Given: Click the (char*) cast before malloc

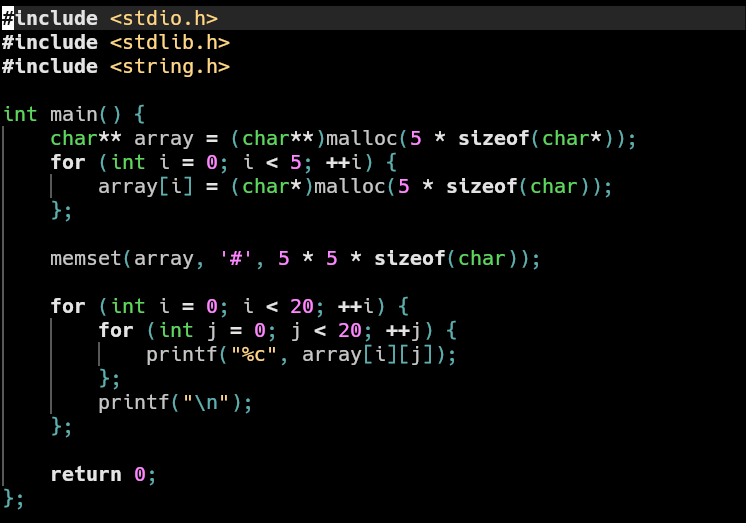Looking at the screenshot, I should (x=272, y=187).
